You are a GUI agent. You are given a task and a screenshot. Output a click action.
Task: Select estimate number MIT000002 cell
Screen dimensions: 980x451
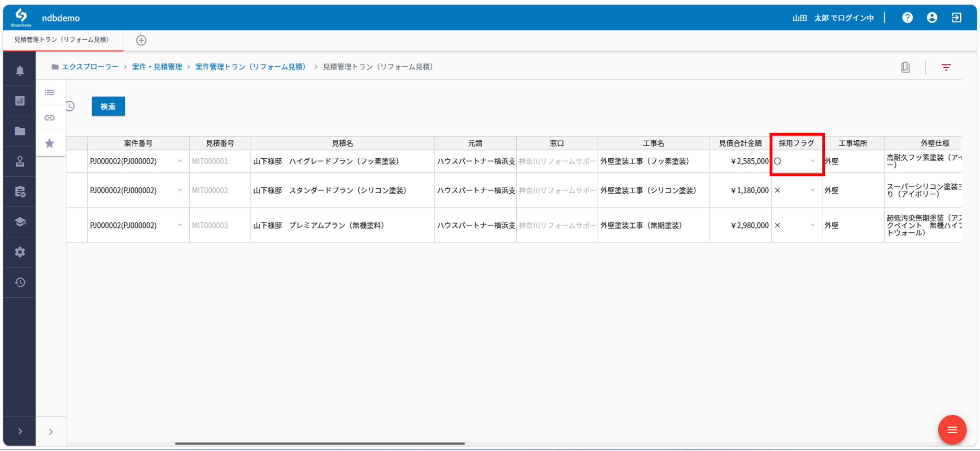pyautogui.click(x=220, y=190)
